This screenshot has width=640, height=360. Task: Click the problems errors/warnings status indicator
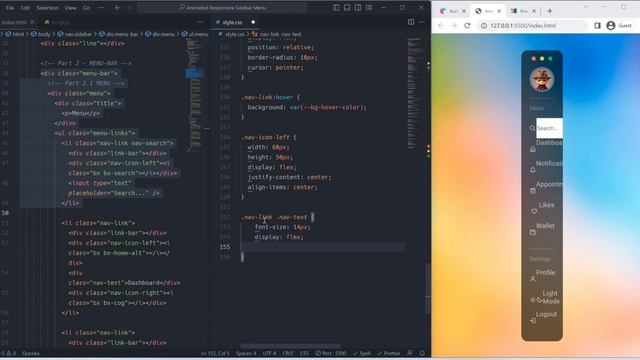(x=8, y=353)
